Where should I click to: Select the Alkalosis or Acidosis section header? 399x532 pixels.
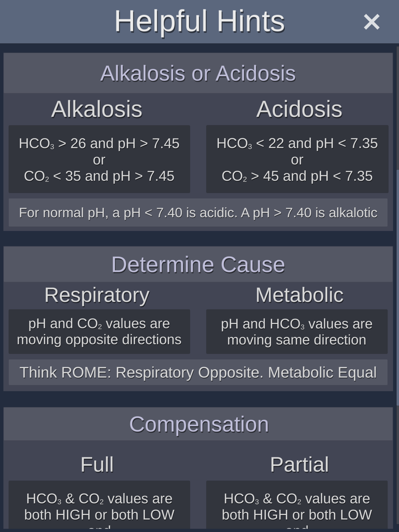pos(198,73)
